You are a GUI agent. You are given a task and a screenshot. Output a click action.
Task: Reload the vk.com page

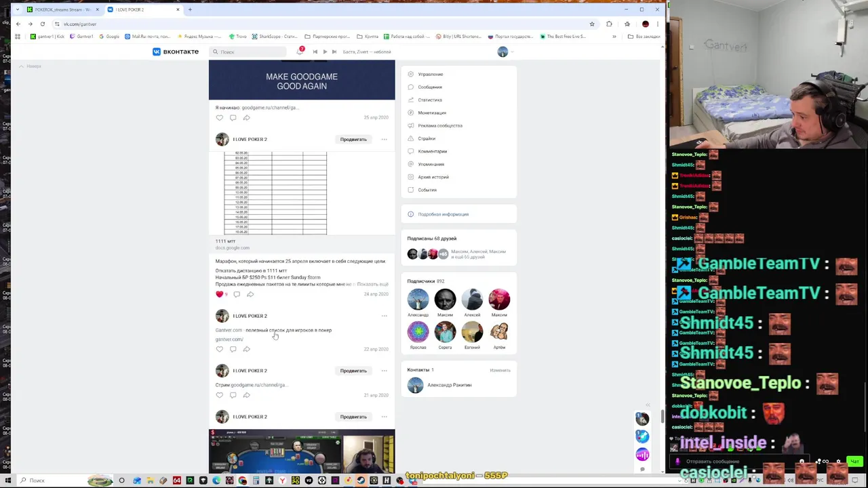point(42,24)
